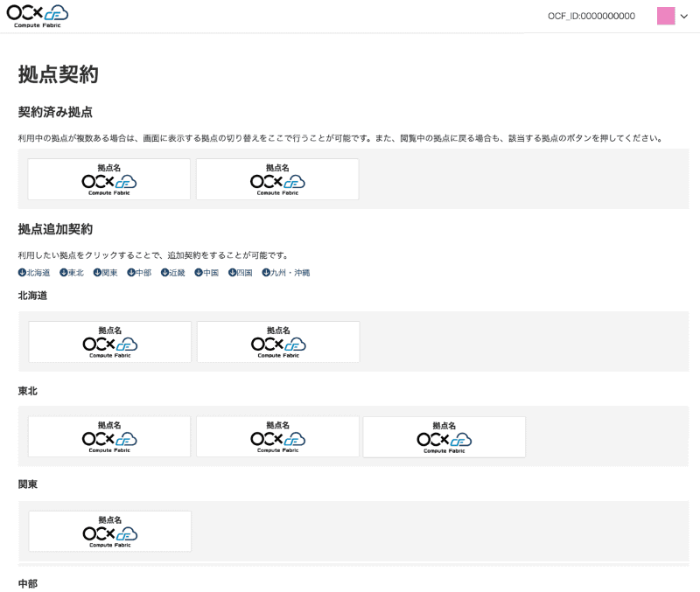Click the circled down-arrow icon beside 近畿
The height and width of the screenshot is (592, 700).
(164, 272)
